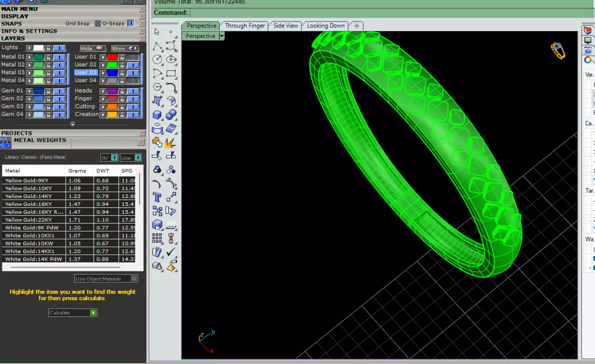Select the Box solid tool
This screenshot has width=595, height=364.
point(157,115)
